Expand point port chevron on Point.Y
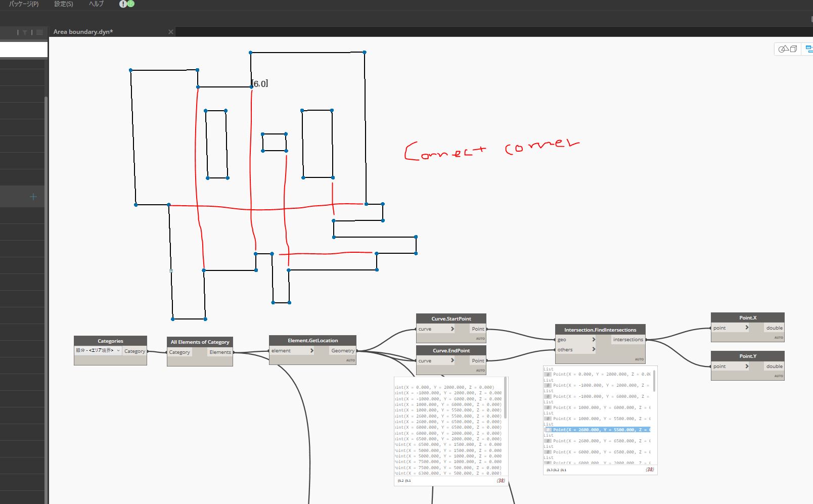The width and height of the screenshot is (813, 504). pyautogui.click(x=747, y=366)
